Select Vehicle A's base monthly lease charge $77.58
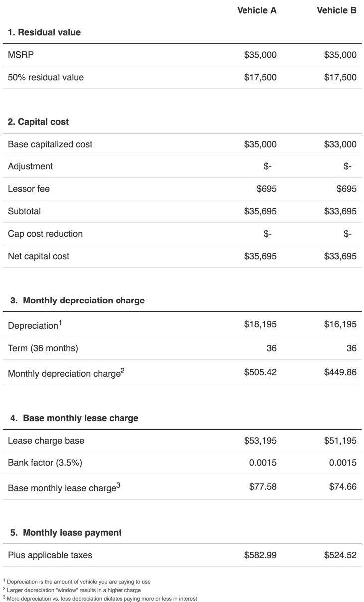The height and width of the screenshot is (602, 364). [x=262, y=486]
